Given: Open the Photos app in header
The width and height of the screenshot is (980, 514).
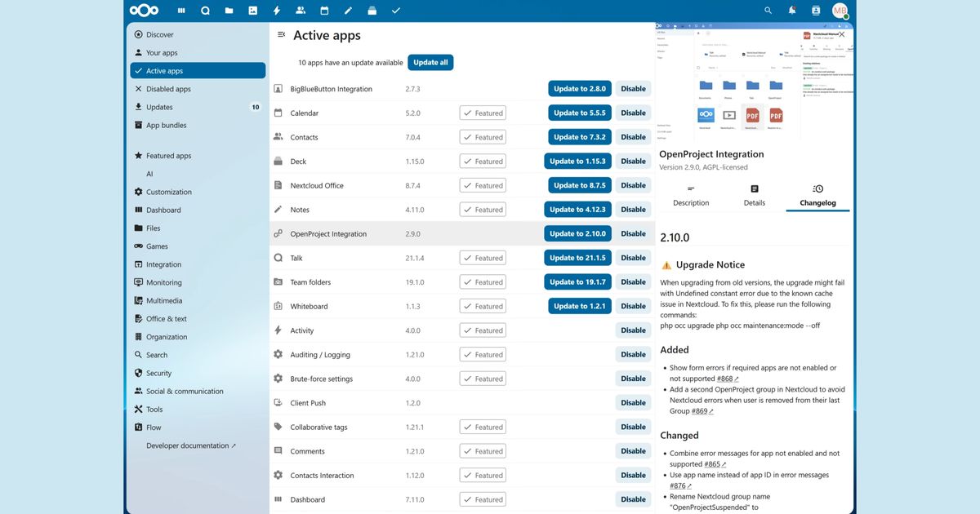Looking at the screenshot, I should [x=252, y=11].
